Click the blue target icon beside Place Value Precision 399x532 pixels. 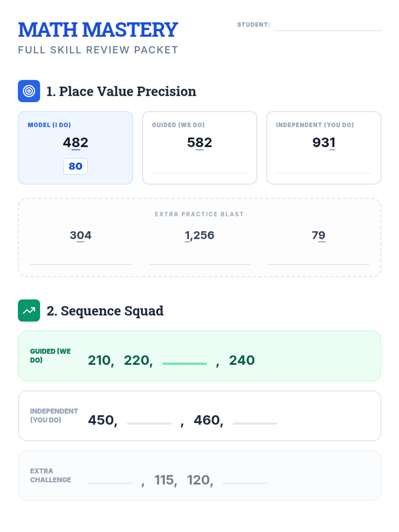29,91
